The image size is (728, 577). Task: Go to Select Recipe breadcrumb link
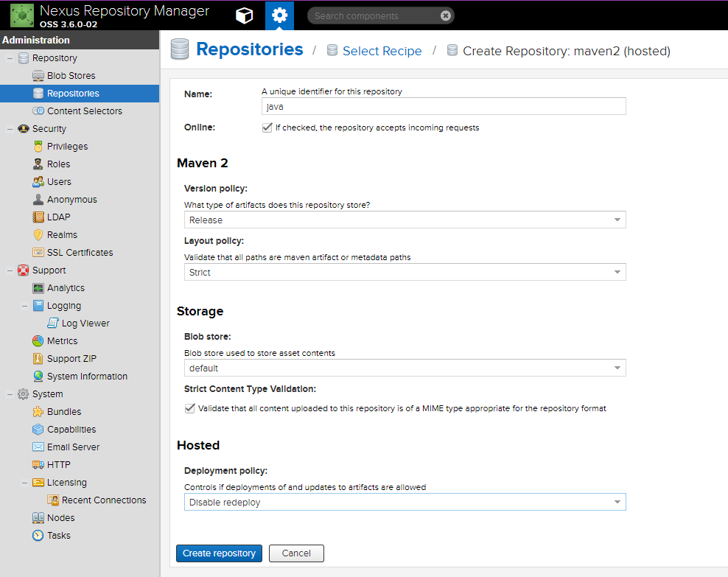pos(382,51)
